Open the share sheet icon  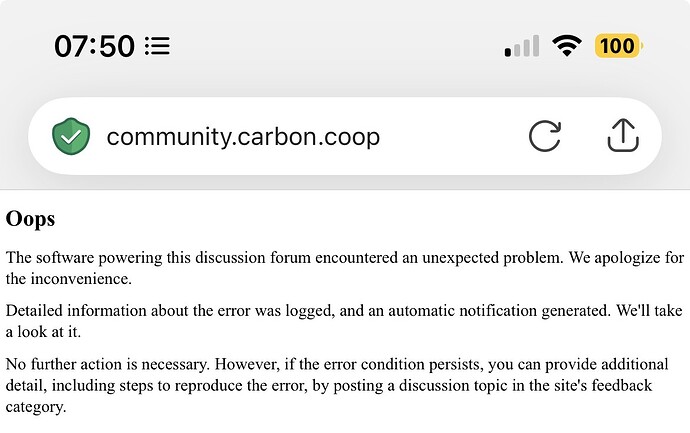(x=623, y=135)
